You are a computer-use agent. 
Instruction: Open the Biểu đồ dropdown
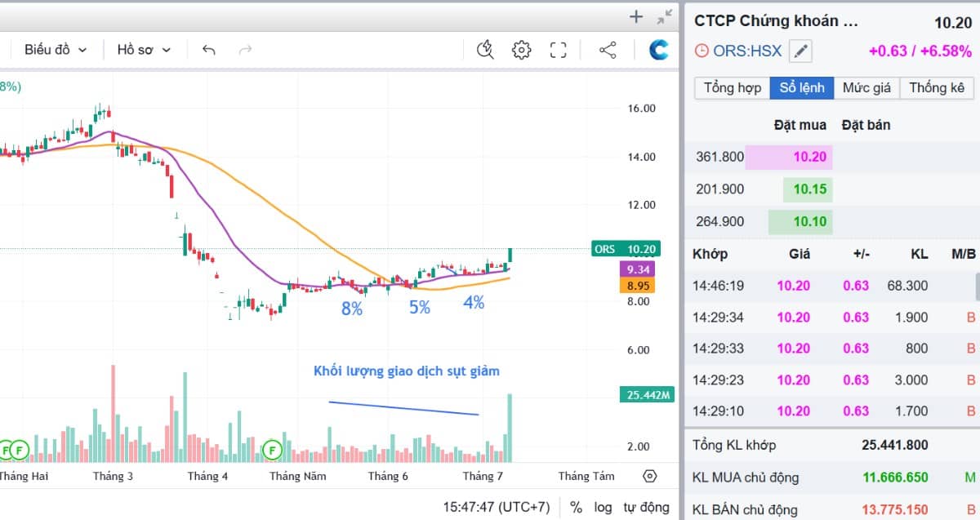(x=56, y=50)
